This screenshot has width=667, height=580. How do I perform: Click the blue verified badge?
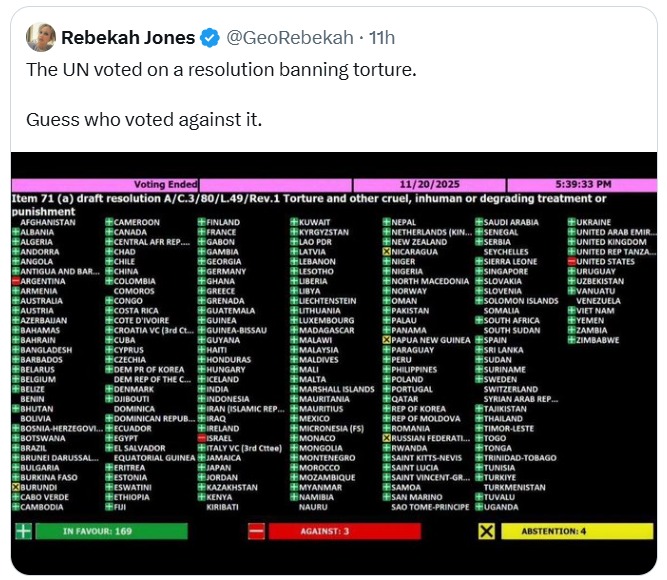(210, 38)
